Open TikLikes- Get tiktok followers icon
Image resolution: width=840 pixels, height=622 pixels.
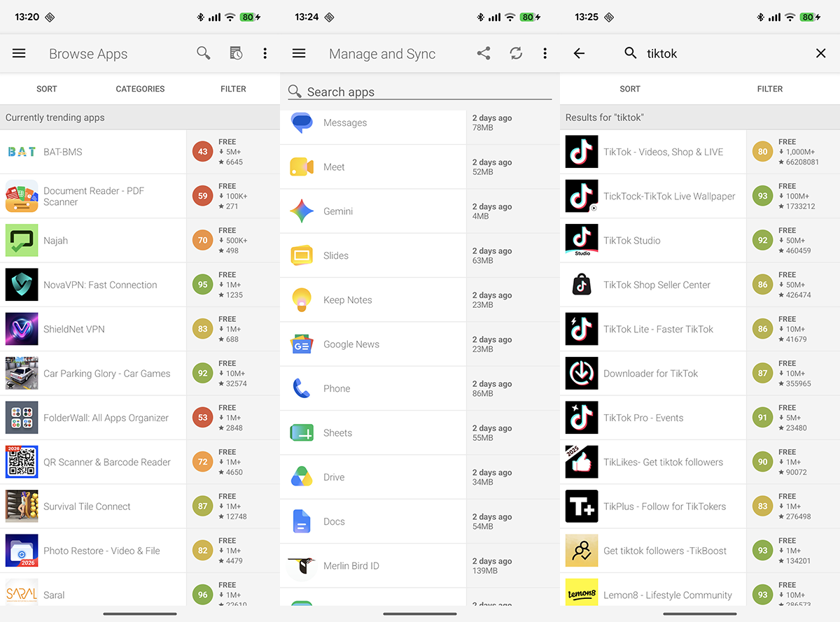(x=582, y=462)
